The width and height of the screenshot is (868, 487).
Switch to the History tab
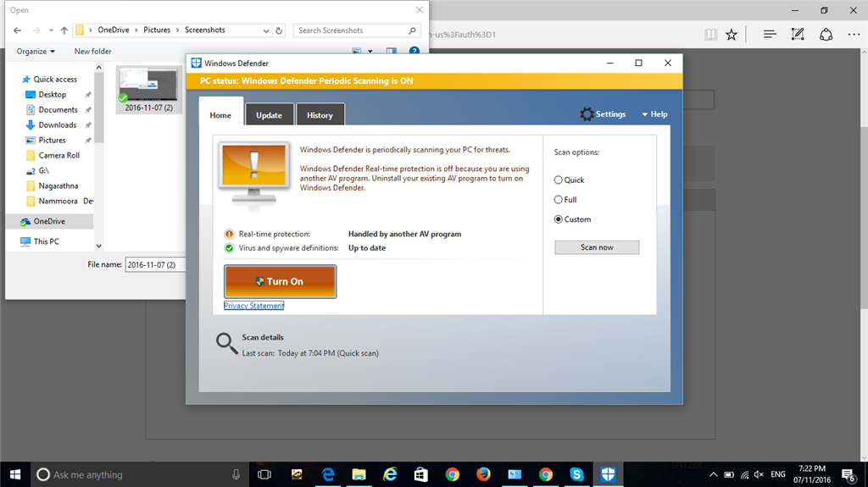point(320,115)
